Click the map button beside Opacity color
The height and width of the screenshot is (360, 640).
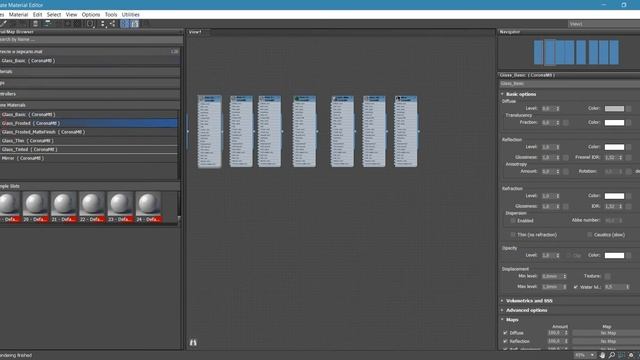(629, 256)
